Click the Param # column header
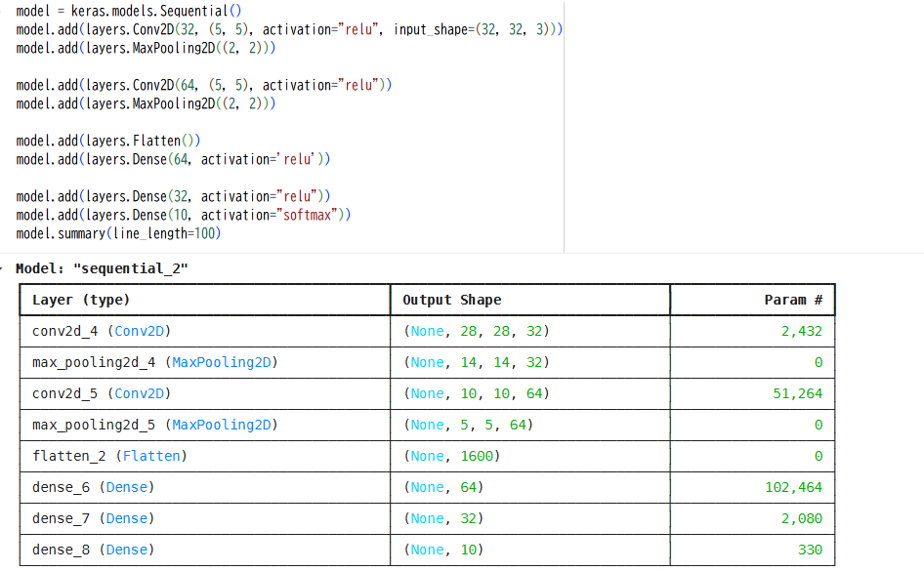This screenshot has width=924, height=571. tap(792, 300)
